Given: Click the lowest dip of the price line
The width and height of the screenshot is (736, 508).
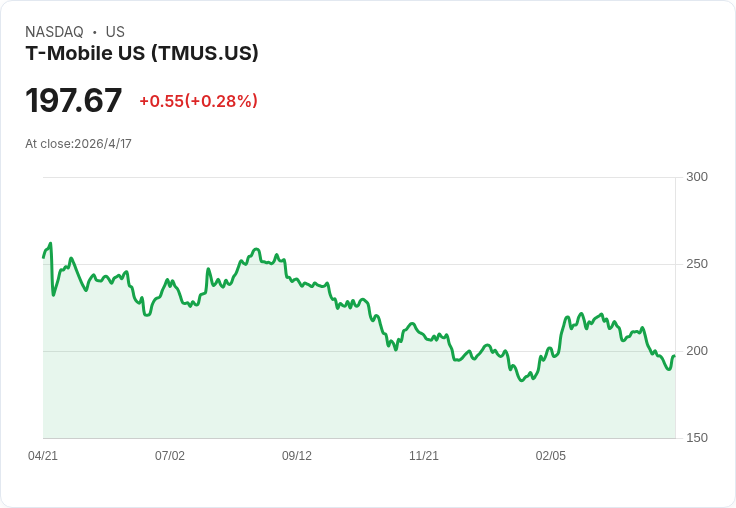Looking at the screenshot, I should coord(522,380).
